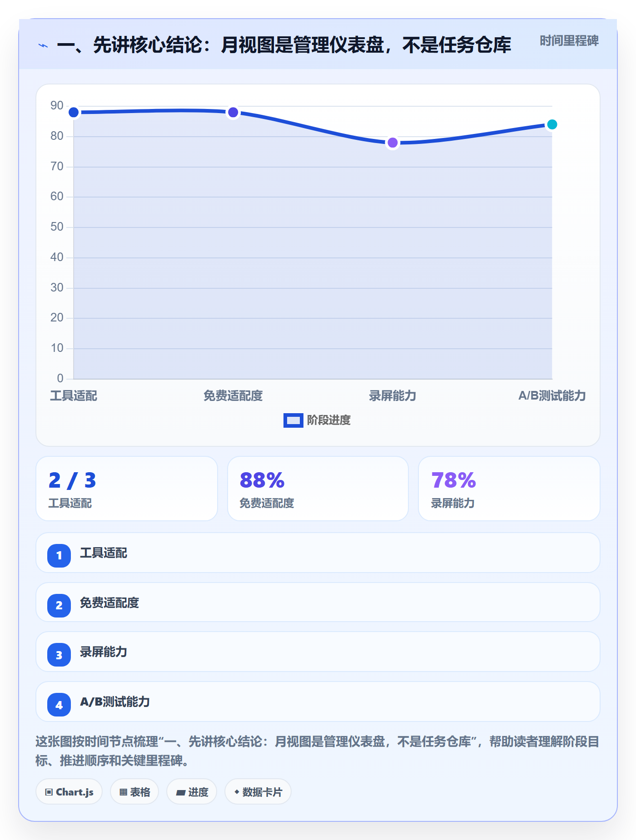Open the A/B测试能力 list row
This screenshot has height=840, width=636.
pyautogui.click(x=318, y=702)
